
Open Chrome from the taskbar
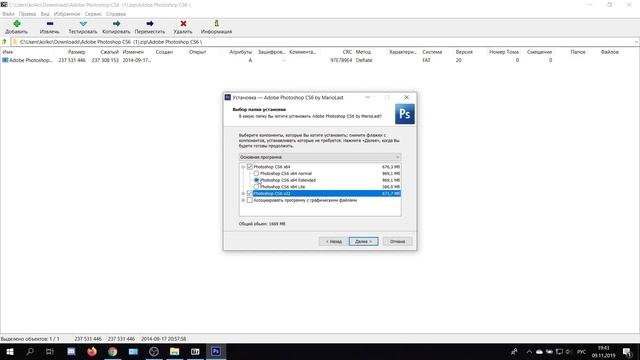113,351
